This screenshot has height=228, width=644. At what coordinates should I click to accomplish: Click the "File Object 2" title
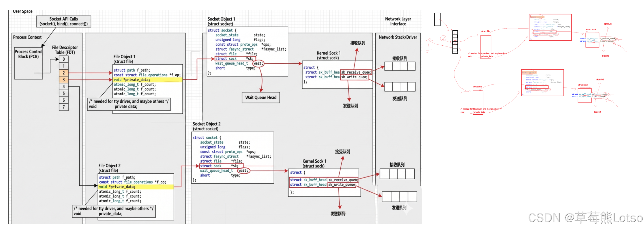coord(109,168)
